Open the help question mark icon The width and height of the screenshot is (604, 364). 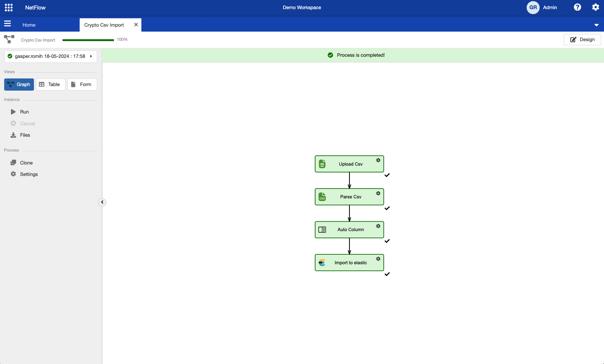click(577, 7)
